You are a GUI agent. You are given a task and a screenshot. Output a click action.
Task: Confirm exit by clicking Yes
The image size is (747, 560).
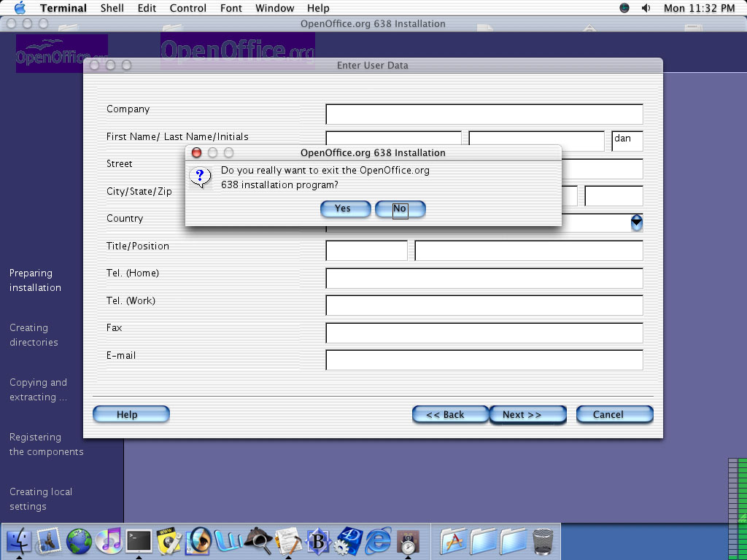pos(345,209)
